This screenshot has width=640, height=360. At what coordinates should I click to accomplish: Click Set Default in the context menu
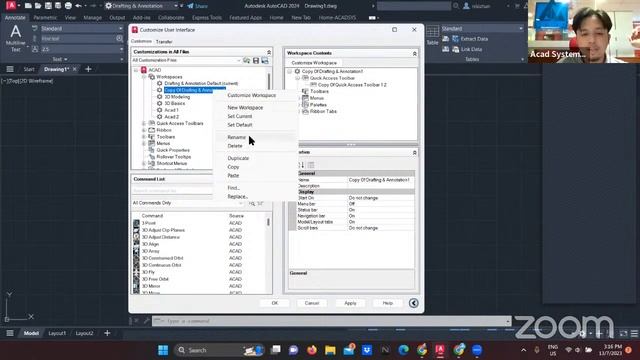240,125
